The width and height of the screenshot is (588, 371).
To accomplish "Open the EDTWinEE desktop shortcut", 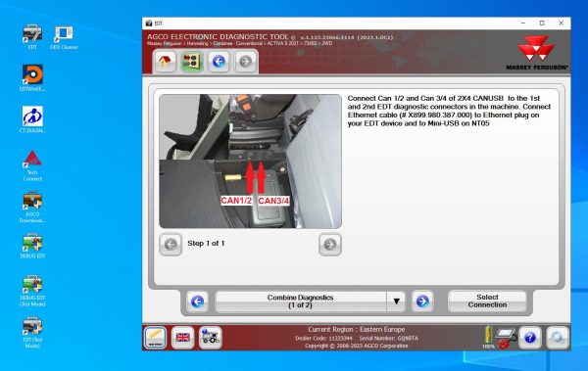I will tap(32, 78).
